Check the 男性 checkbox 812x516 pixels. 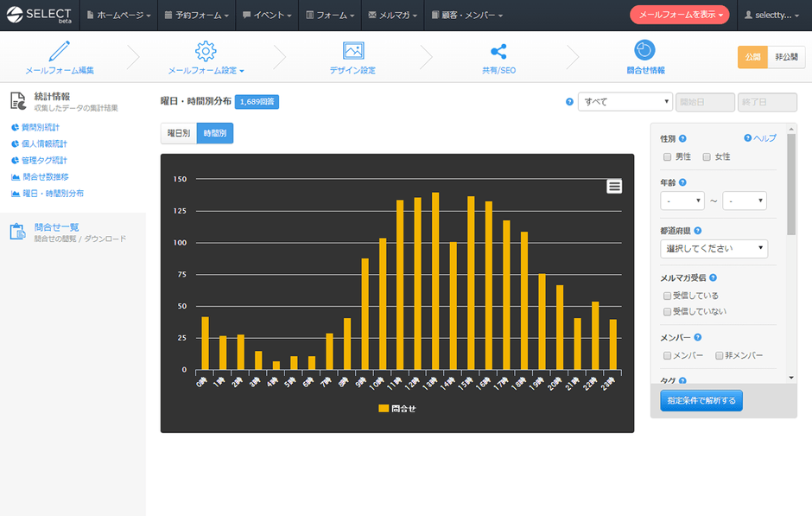click(667, 156)
